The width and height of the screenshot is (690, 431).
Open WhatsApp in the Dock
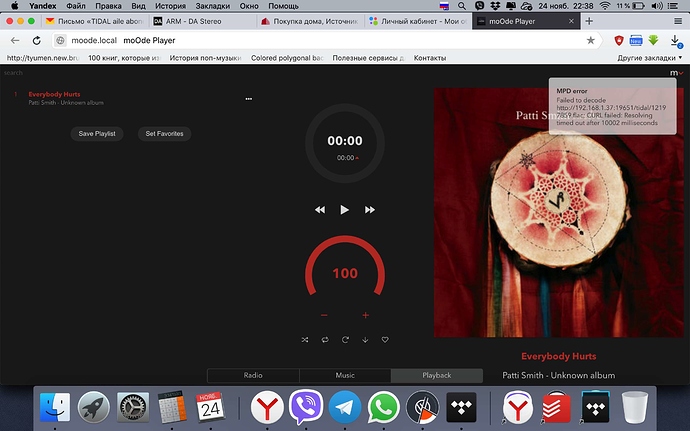(383, 407)
